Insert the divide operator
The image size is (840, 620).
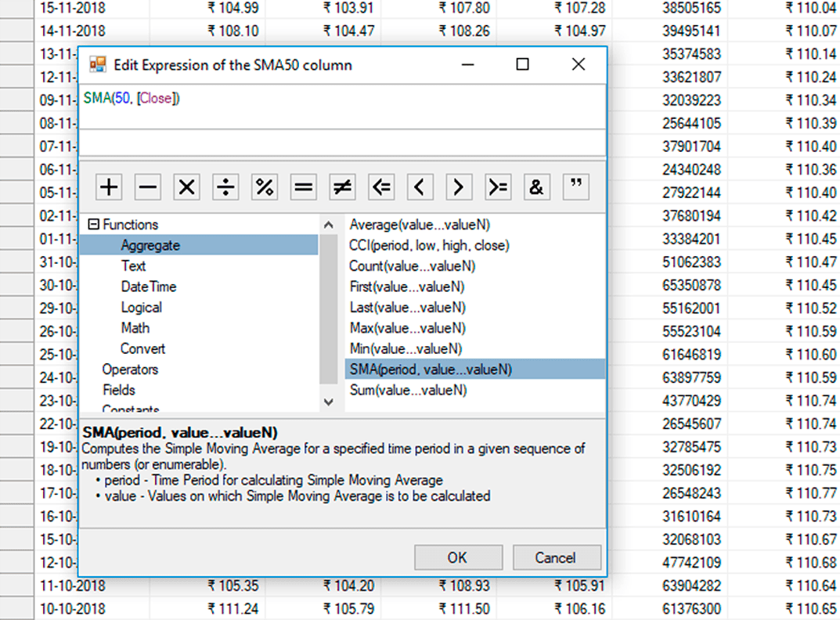(x=225, y=187)
